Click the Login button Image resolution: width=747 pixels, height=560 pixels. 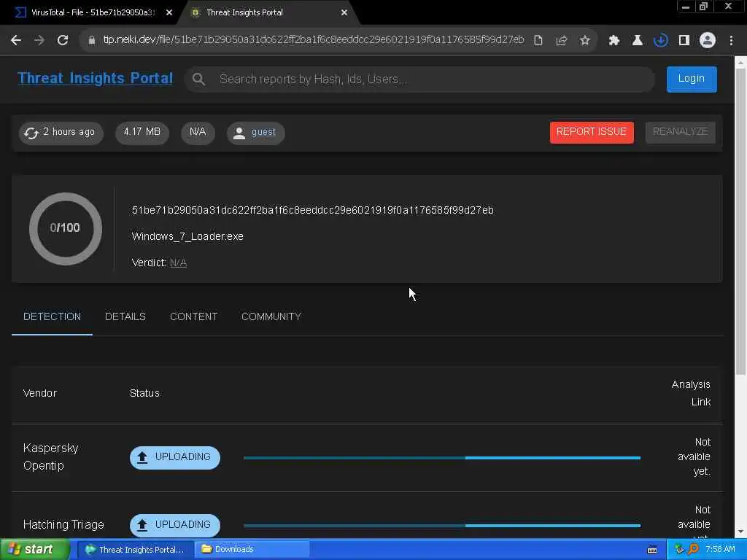tap(692, 79)
